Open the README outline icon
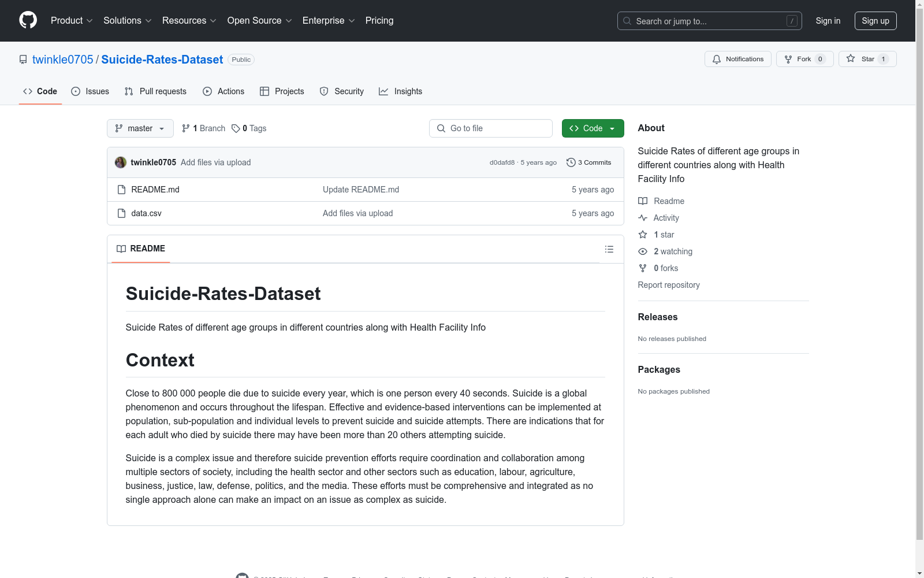924x578 pixels. [x=609, y=249]
